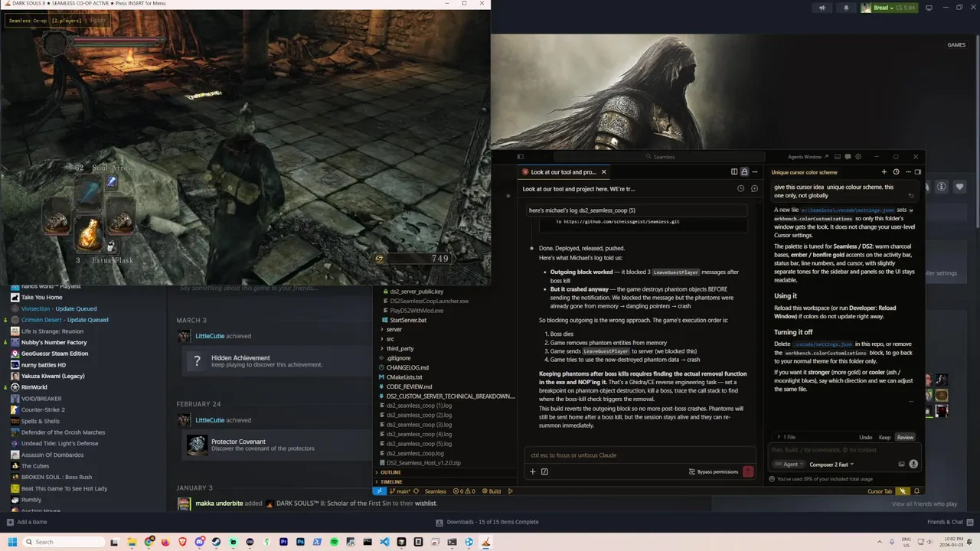Image resolution: width=980 pixels, height=551 pixels.
Task: Click the Review button in Cursor agent panel
Action: coord(905,437)
